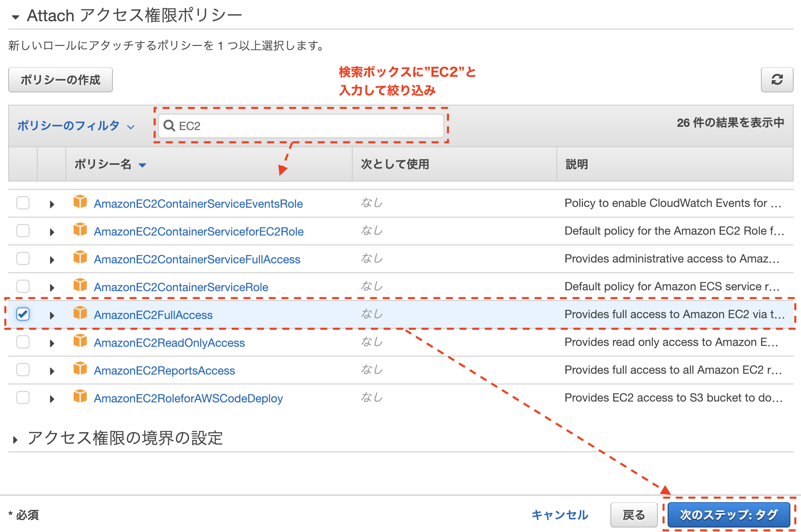Image resolution: width=801 pixels, height=532 pixels.
Task: Collapse the Attach アクセス権限ポリシー section
Action: pyautogui.click(x=15, y=16)
